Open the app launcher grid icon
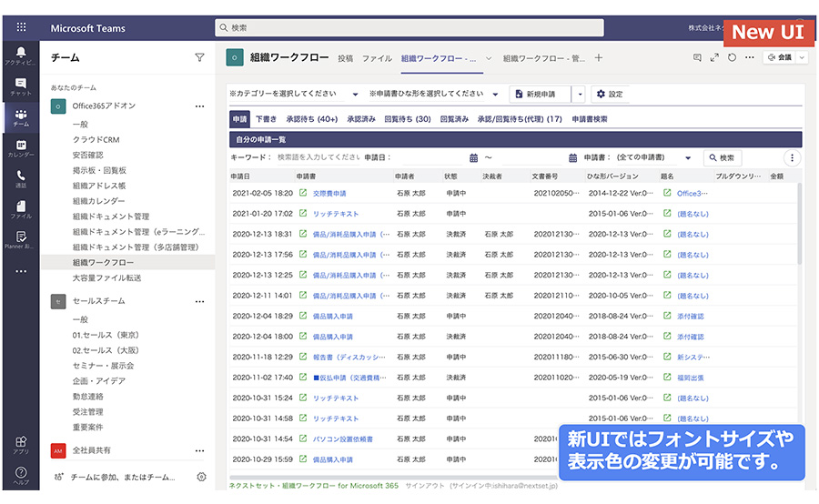This screenshot has height=504, width=819. pyautogui.click(x=21, y=27)
